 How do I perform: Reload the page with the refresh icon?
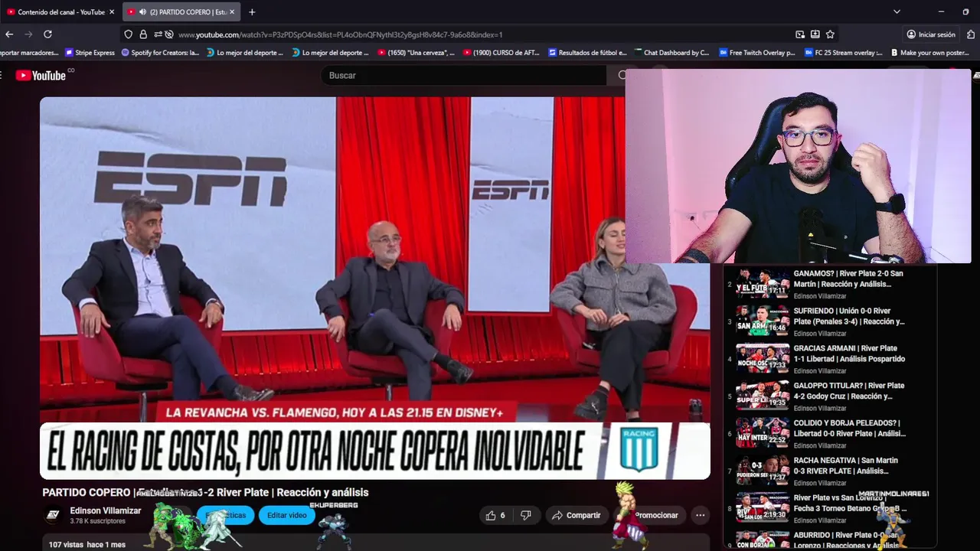(47, 34)
